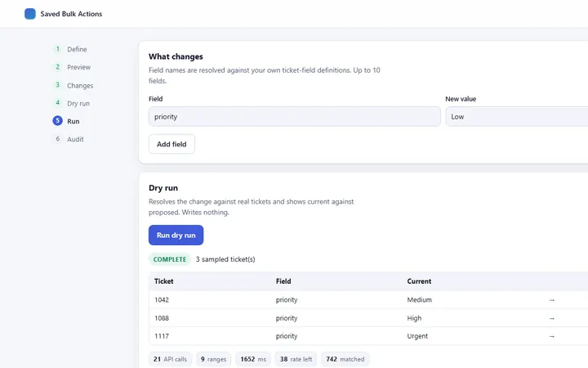Go to step 3 Changes

pos(73,85)
